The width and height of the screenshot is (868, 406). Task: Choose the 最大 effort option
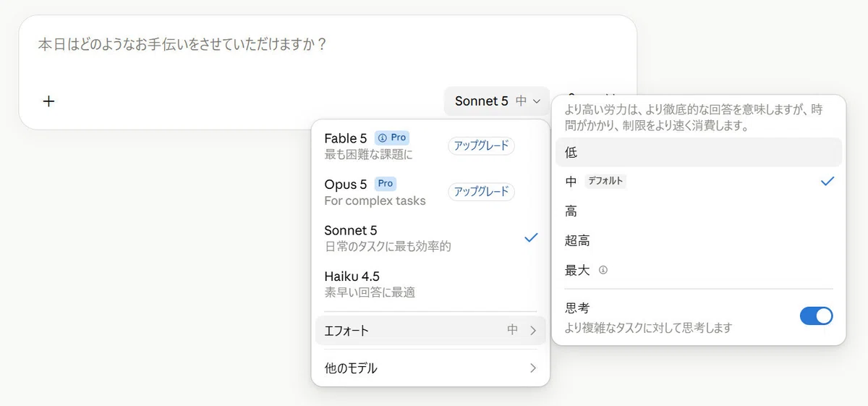[x=699, y=270]
